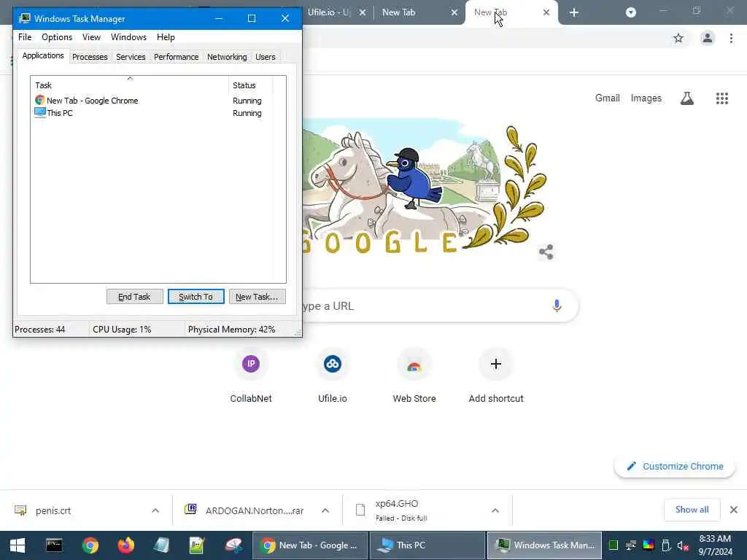747x560 pixels.
Task: Switch to the Users tab
Action: coord(266,57)
